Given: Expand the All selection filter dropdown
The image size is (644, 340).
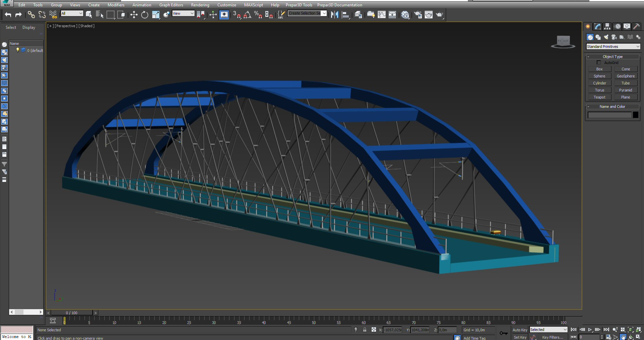Looking at the screenshot, I should coord(72,13).
